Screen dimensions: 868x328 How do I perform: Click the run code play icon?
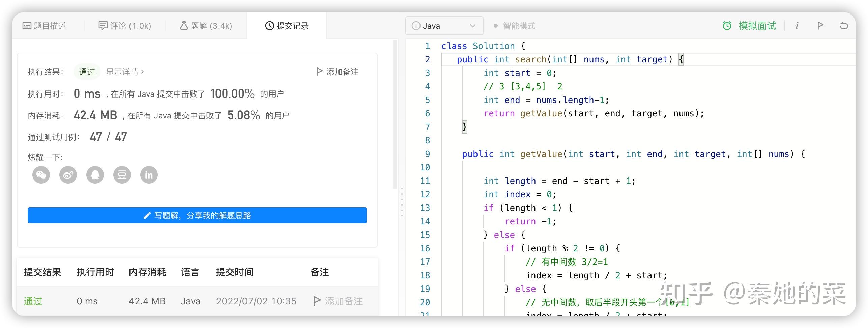(820, 26)
